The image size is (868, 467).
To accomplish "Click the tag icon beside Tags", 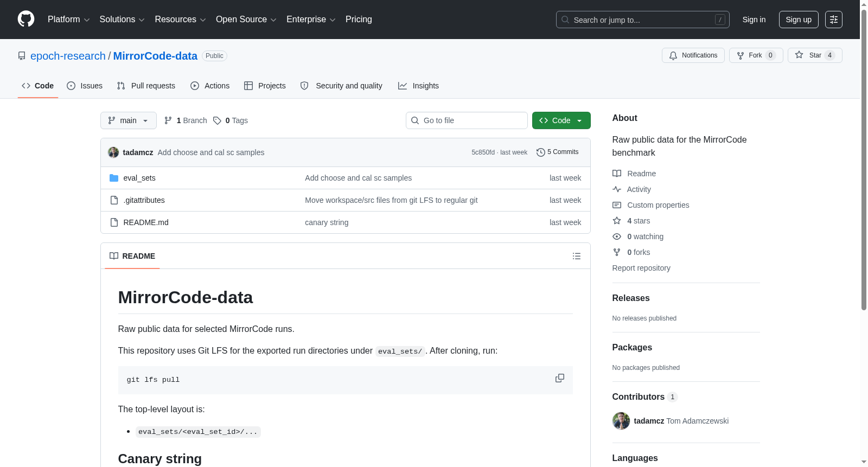I will click(x=217, y=120).
